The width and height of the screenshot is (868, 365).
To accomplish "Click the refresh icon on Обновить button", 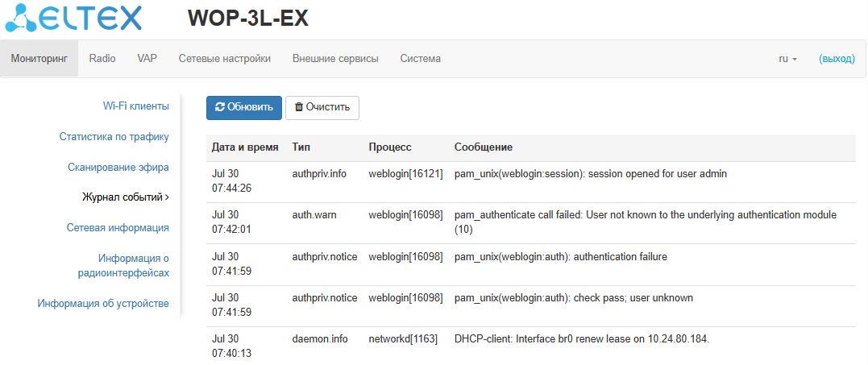I will (220, 107).
